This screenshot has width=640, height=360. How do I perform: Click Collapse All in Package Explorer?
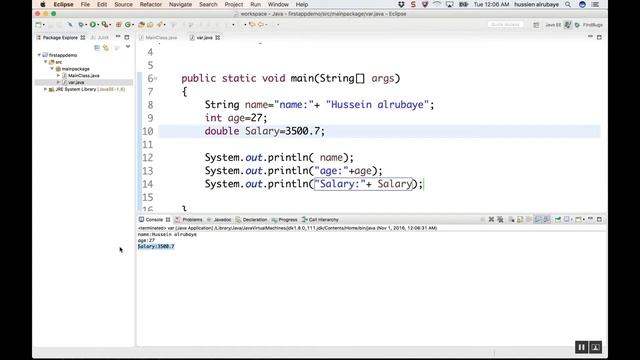coord(97,48)
